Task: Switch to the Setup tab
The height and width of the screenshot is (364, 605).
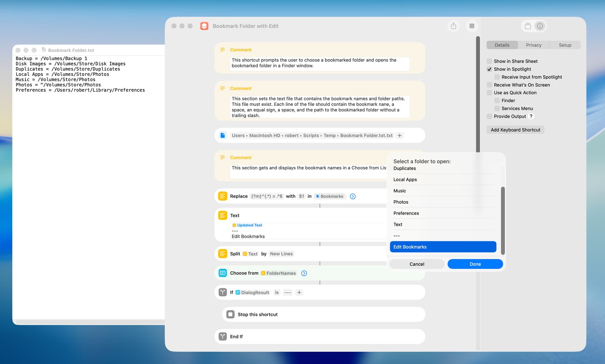Action: coord(565,45)
